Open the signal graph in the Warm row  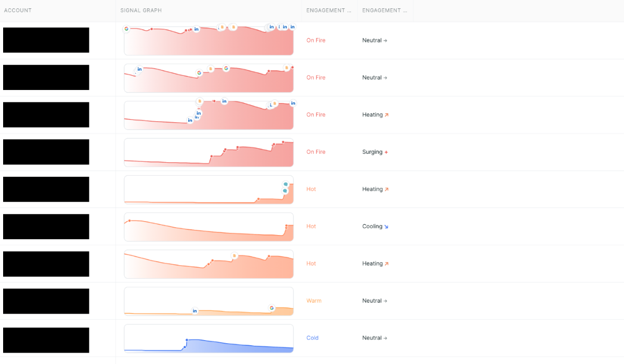point(209,301)
